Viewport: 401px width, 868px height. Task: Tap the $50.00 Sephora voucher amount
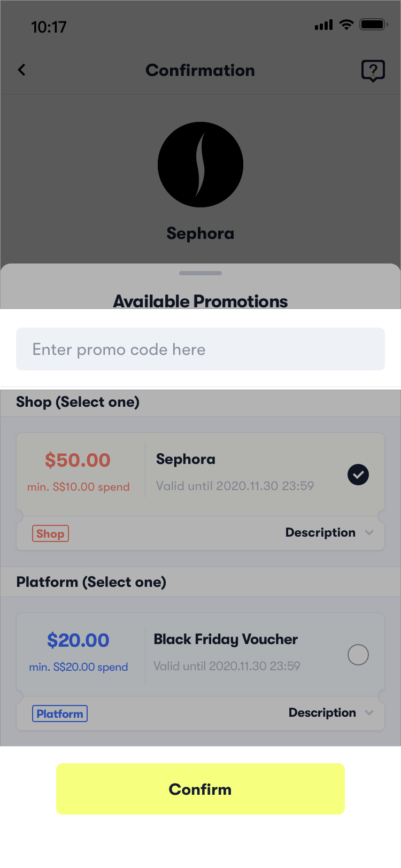78,460
